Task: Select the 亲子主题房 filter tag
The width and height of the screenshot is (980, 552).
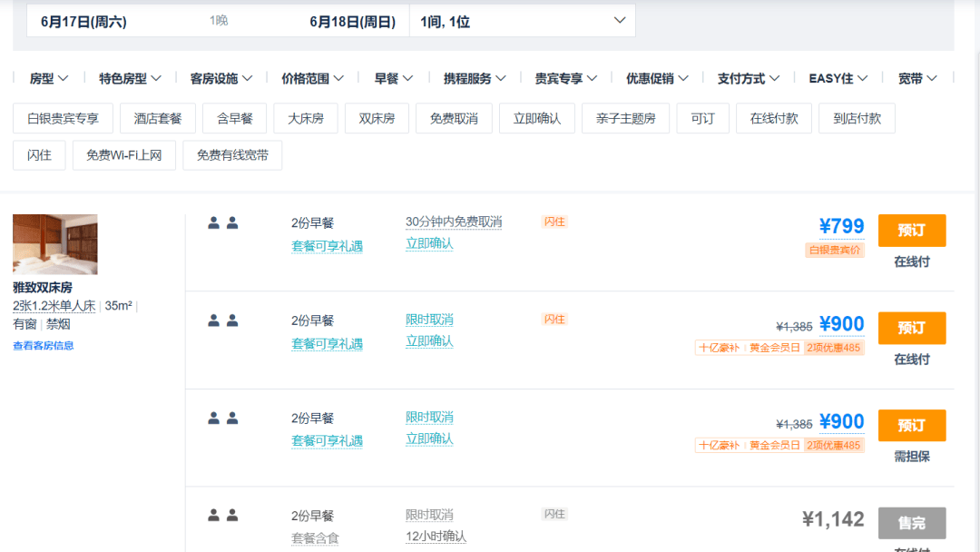Action: coord(625,118)
